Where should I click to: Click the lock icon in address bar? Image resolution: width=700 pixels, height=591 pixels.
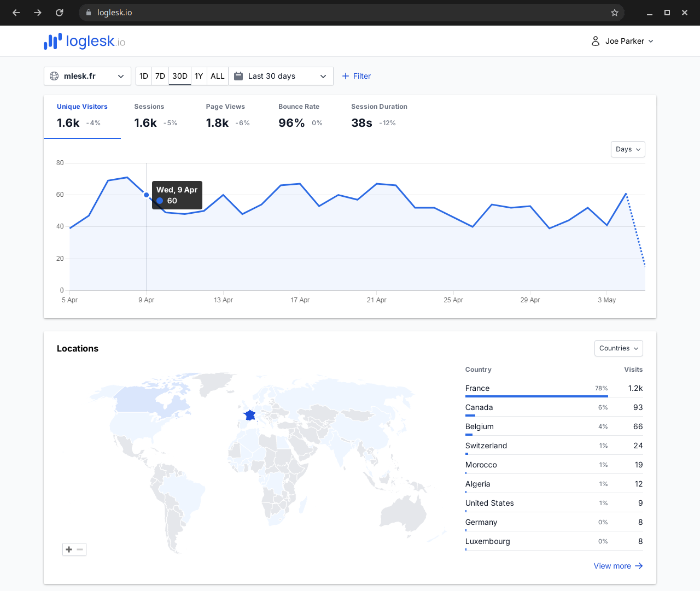(89, 13)
